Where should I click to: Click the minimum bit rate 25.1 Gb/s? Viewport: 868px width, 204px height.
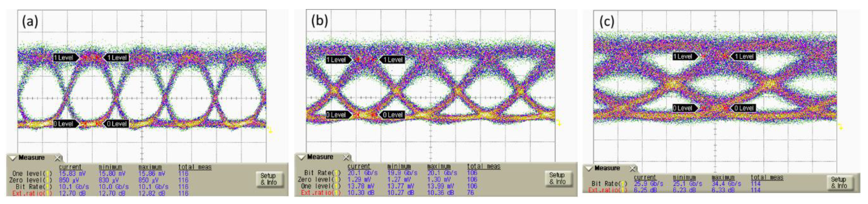point(687,184)
